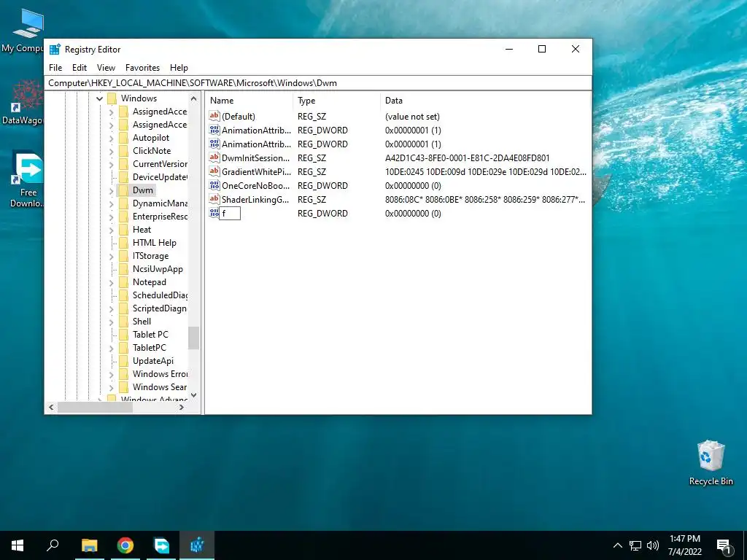Image resolution: width=747 pixels, height=560 pixels.
Task: Open the Recycle Bin desktop icon
Action: pyautogui.click(x=711, y=462)
